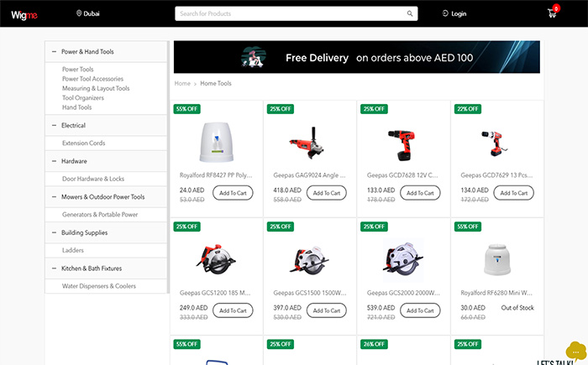Open Royalford RF6280 Mini Water dispenser image
The image size is (588, 365).
pos(496,258)
